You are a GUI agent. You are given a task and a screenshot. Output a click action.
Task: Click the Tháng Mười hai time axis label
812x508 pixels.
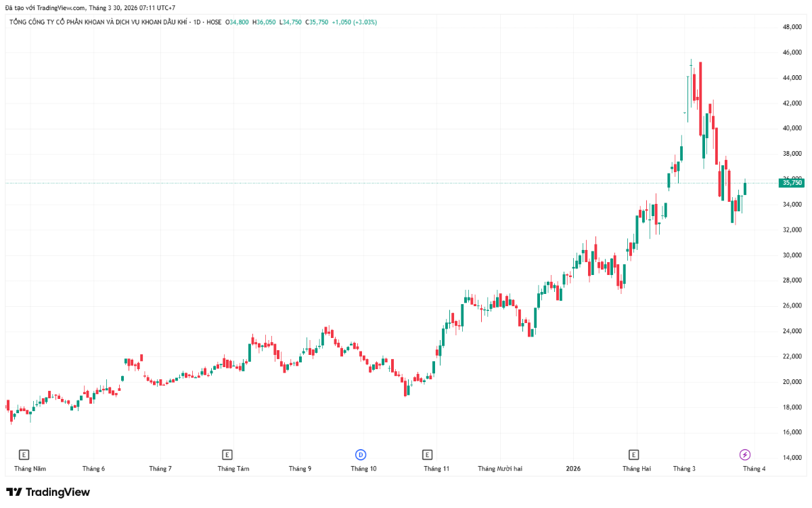499,469
